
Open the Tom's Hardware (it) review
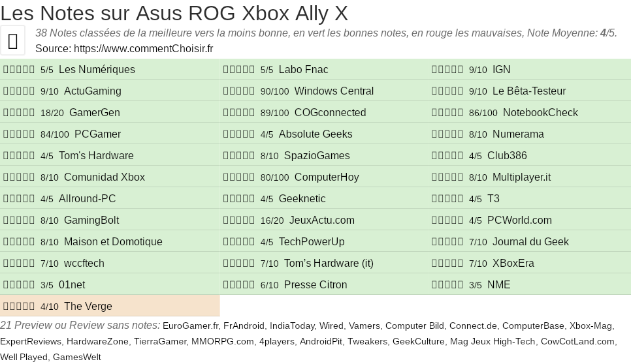329,264
